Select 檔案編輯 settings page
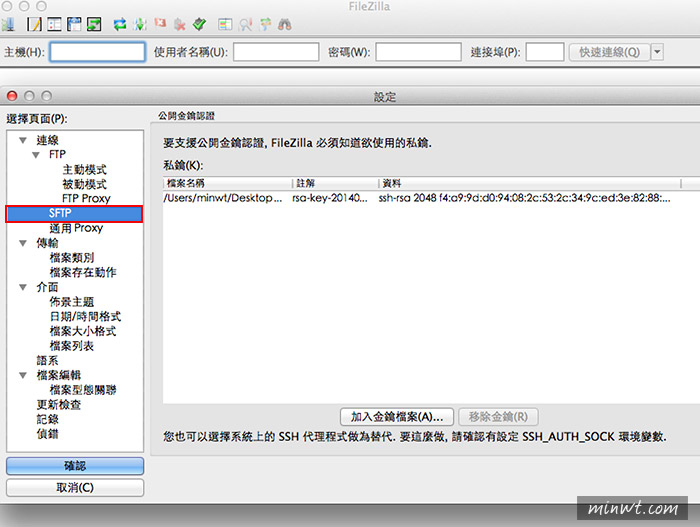700x527 pixels. coord(58,375)
